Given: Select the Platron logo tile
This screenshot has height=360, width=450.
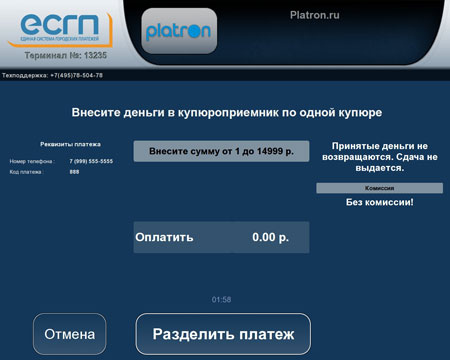Looking at the screenshot, I should [179, 31].
